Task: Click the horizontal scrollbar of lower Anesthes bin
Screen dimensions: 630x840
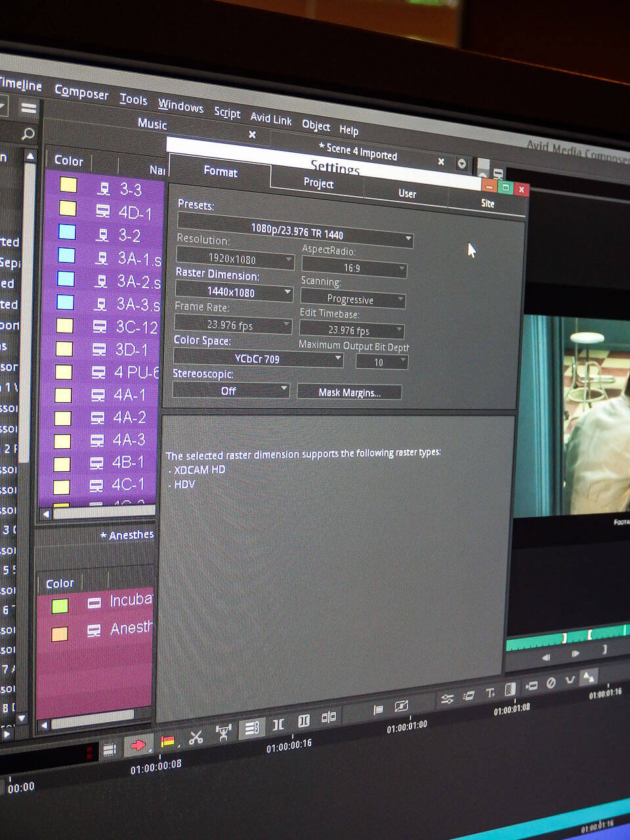Action: (92, 719)
